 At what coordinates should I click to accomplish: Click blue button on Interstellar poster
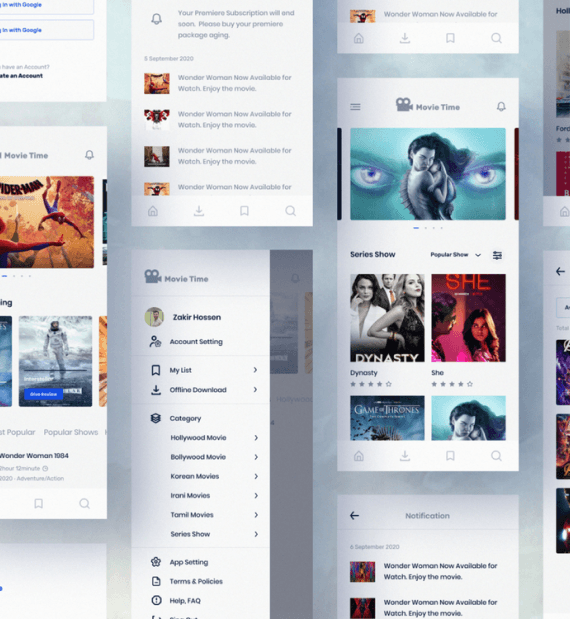tap(43, 394)
